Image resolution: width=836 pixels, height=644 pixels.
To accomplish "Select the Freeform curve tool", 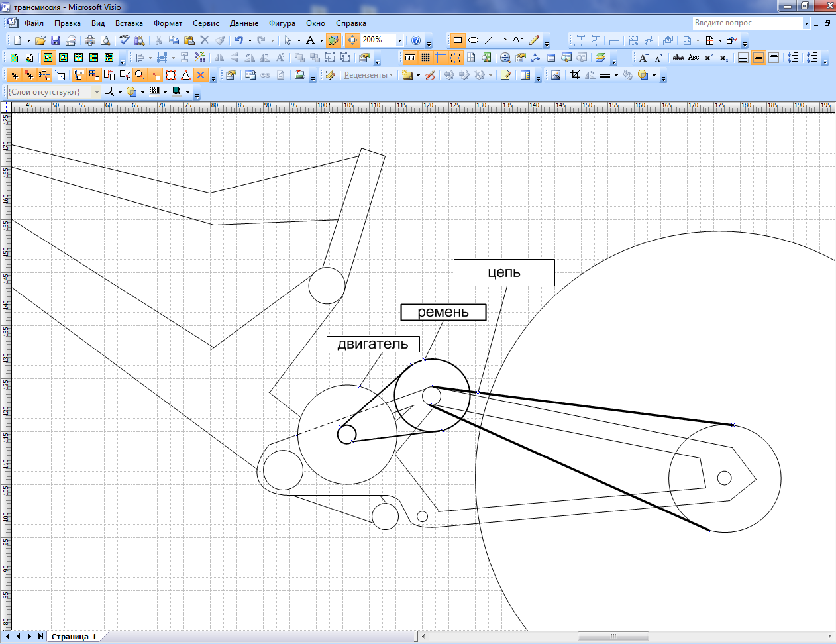I will [519, 40].
